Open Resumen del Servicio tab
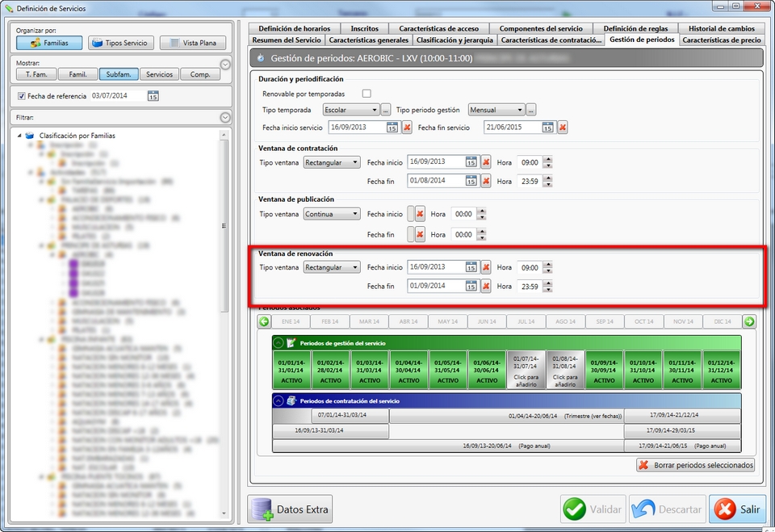The image size is (775, 532). coord(287,40)
